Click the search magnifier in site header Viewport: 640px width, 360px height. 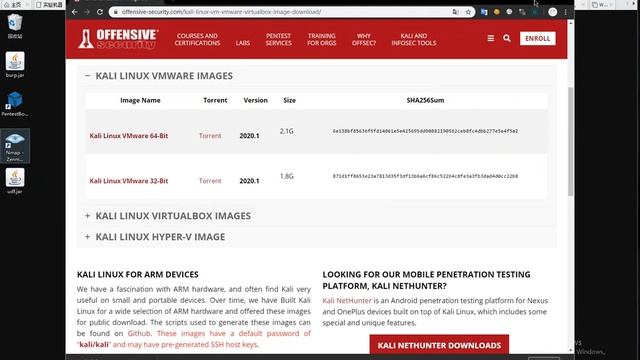coord(507,38)
